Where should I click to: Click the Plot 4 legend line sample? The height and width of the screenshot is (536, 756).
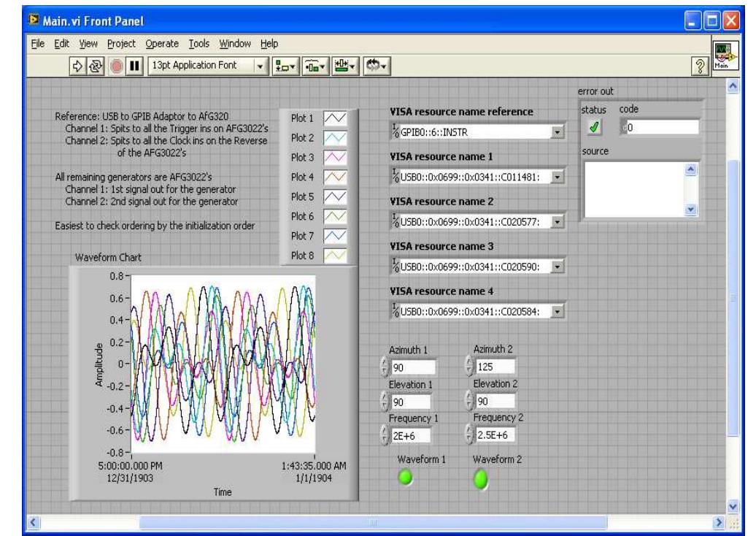(x=335, y=177)
